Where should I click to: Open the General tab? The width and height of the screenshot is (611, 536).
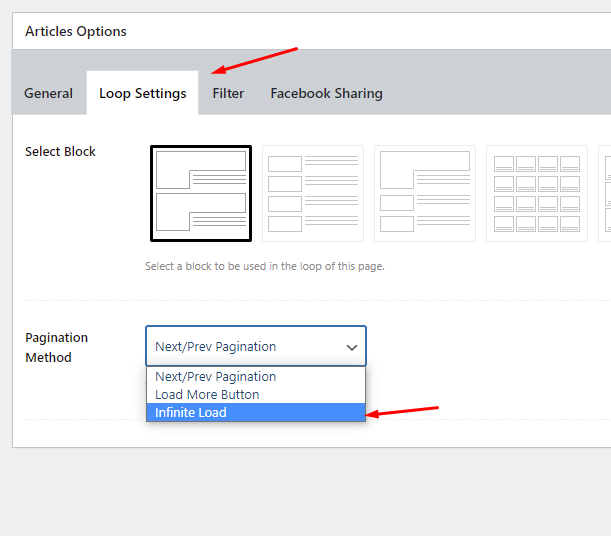click(x=48, y=93)
